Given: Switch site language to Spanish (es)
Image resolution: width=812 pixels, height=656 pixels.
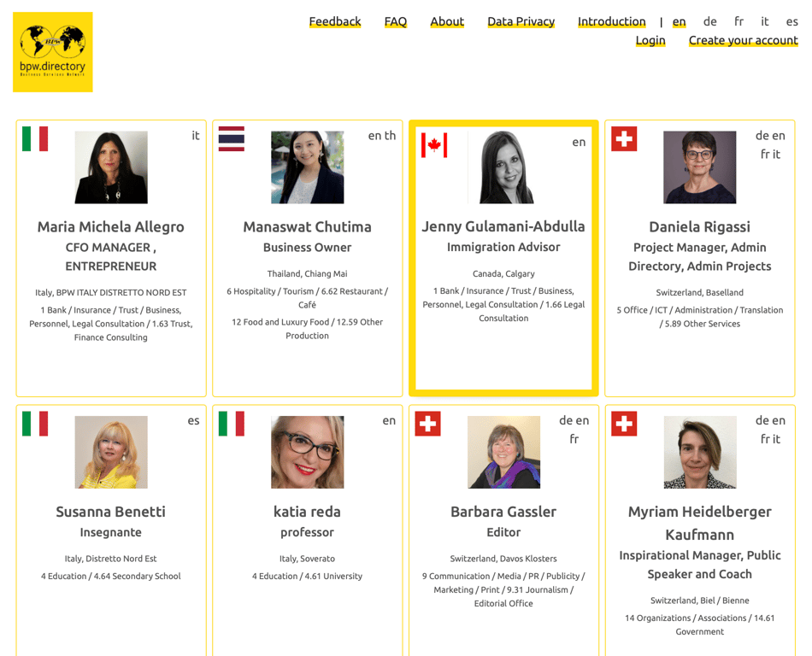Looking at the screenshot, I should pos(792,21).
